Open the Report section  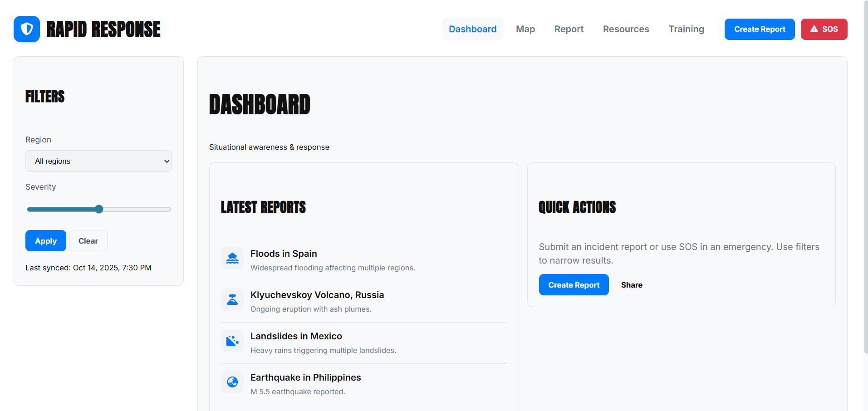569,29
